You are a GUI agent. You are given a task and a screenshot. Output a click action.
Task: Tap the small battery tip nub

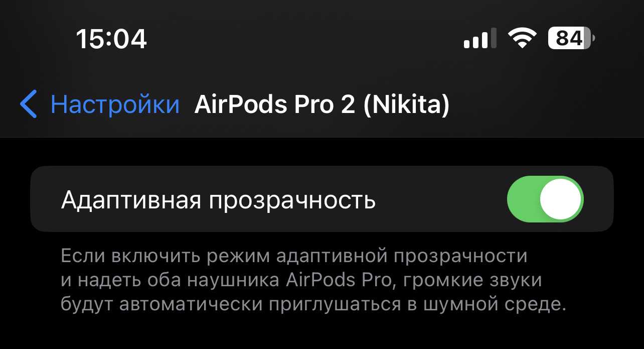593,38
